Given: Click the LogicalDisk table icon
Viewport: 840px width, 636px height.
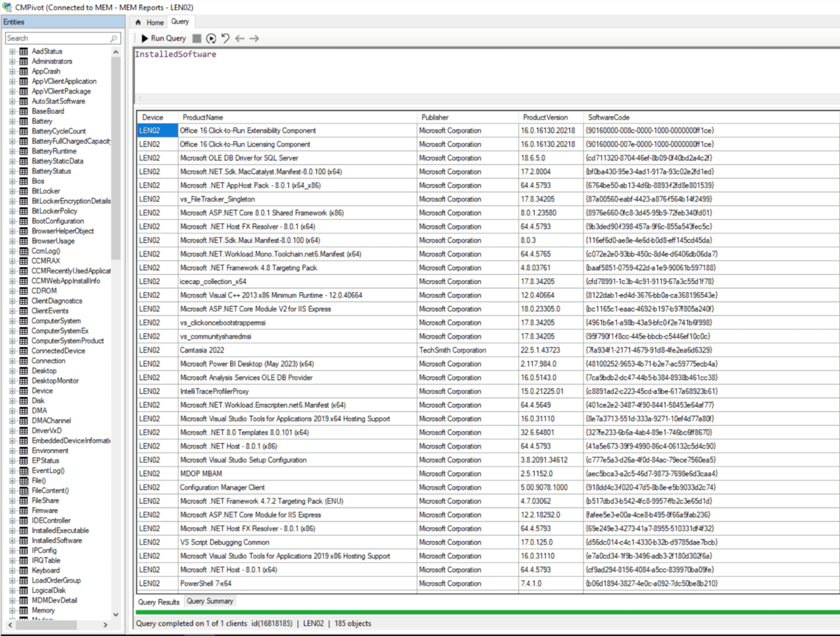Looking at the screenshot, I should tap(23, 590).
